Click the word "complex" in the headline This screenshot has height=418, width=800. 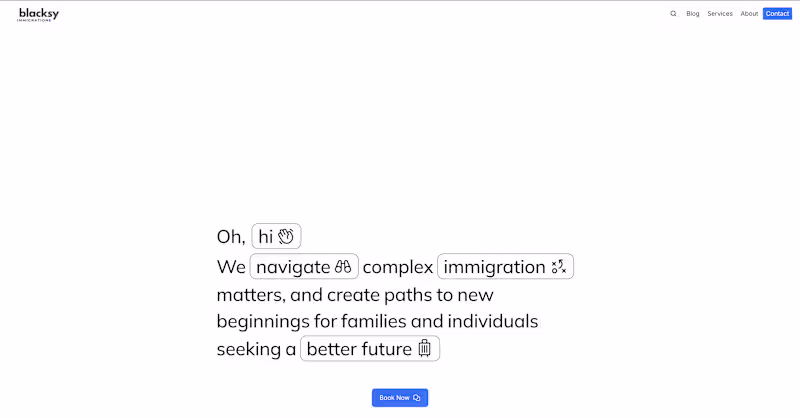pyautogui.click(x=398, y=267)
